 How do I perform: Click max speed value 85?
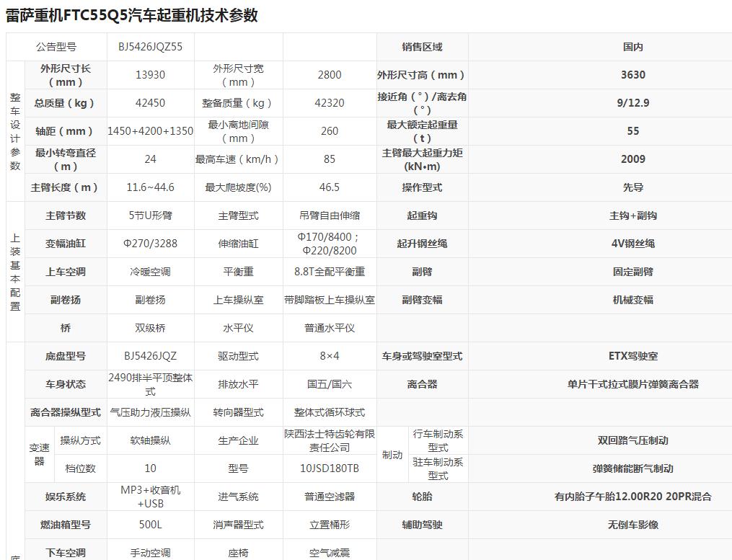coord(330,159)
